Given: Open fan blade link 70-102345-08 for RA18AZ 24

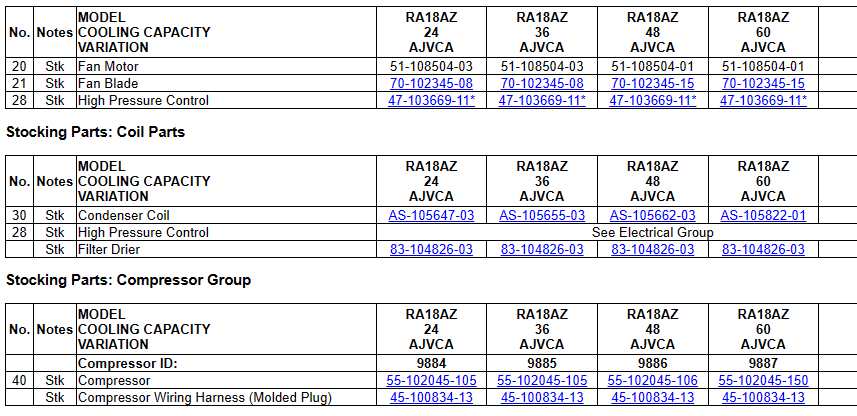Looking at the screenshot, I should point(431,84).
